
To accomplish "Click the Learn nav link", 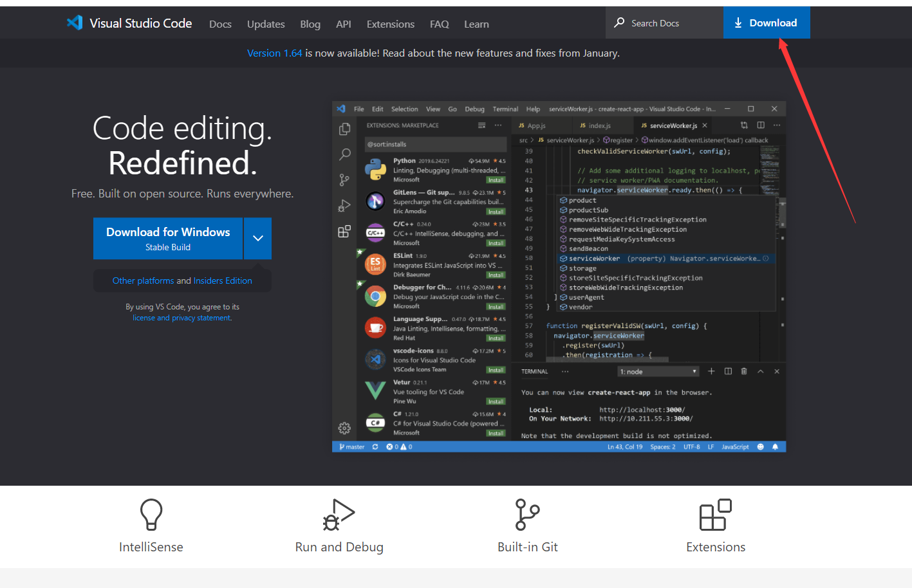I will click(x=476, y=24).
